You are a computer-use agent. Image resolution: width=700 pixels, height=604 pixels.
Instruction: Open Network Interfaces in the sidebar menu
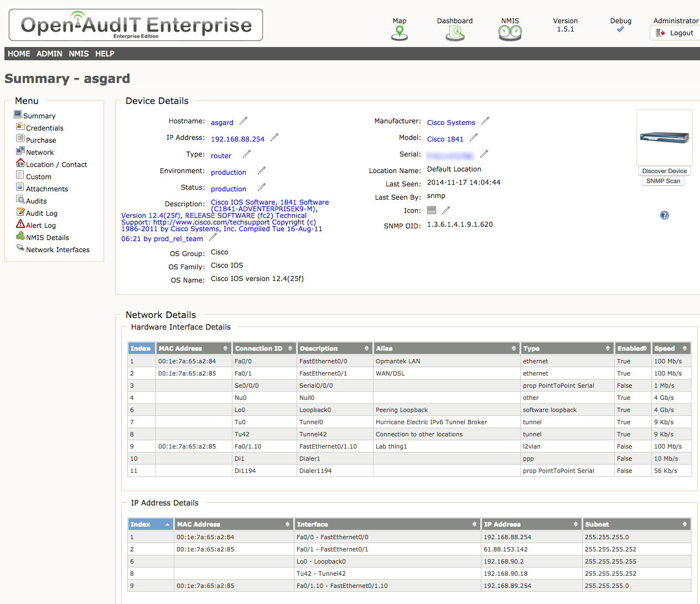tap(57, 249)
